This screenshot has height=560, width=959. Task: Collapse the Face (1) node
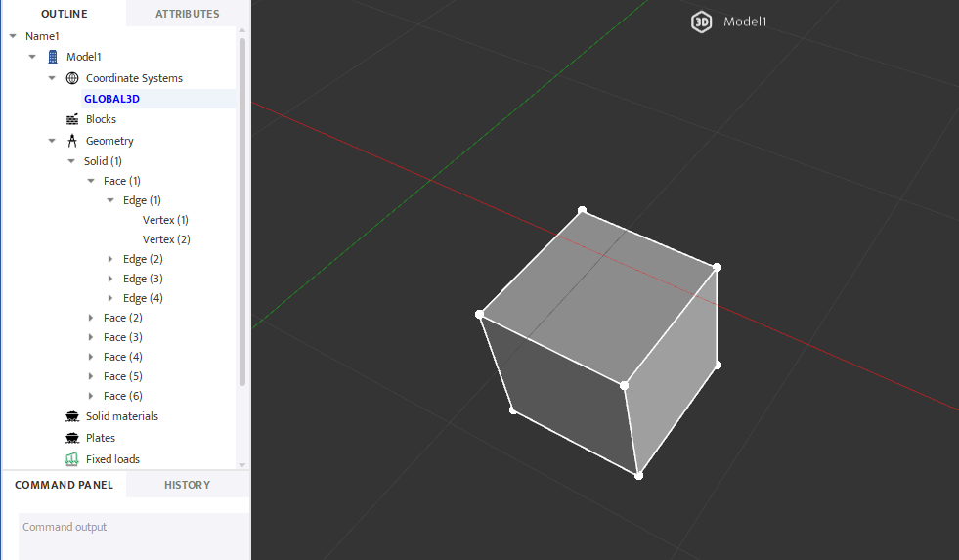point(91,181)
